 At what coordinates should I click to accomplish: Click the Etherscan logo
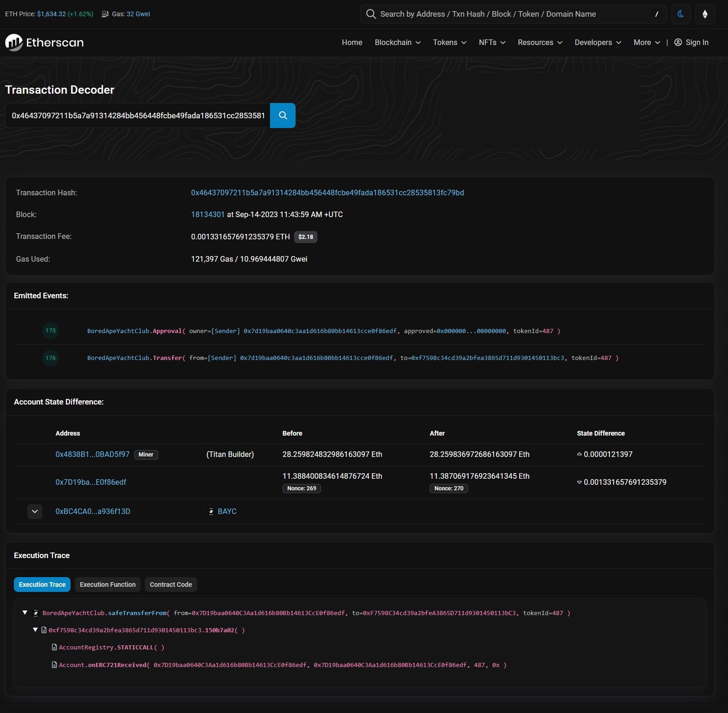point(45,43)
